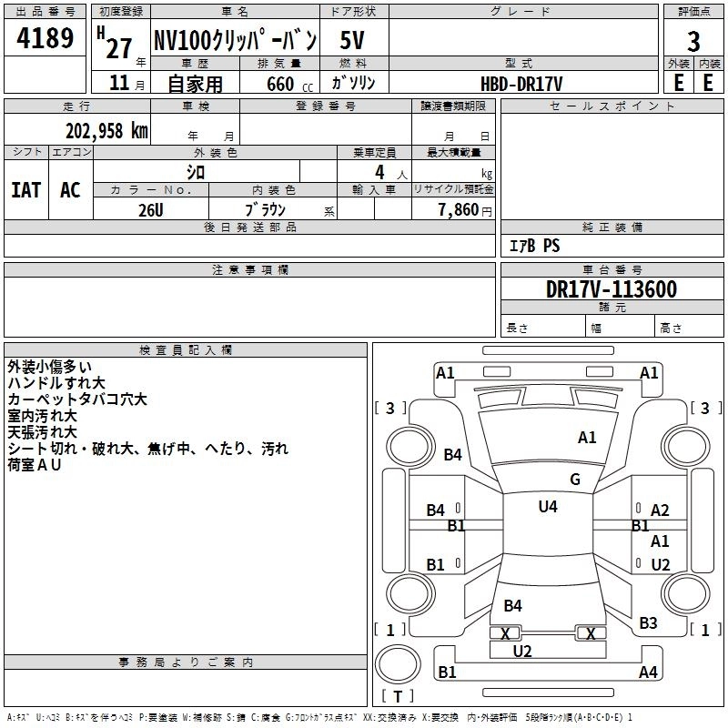Select the U2 mark below the X boxes
This screenshot has height=728, width=728.
[x=522, y=651]
